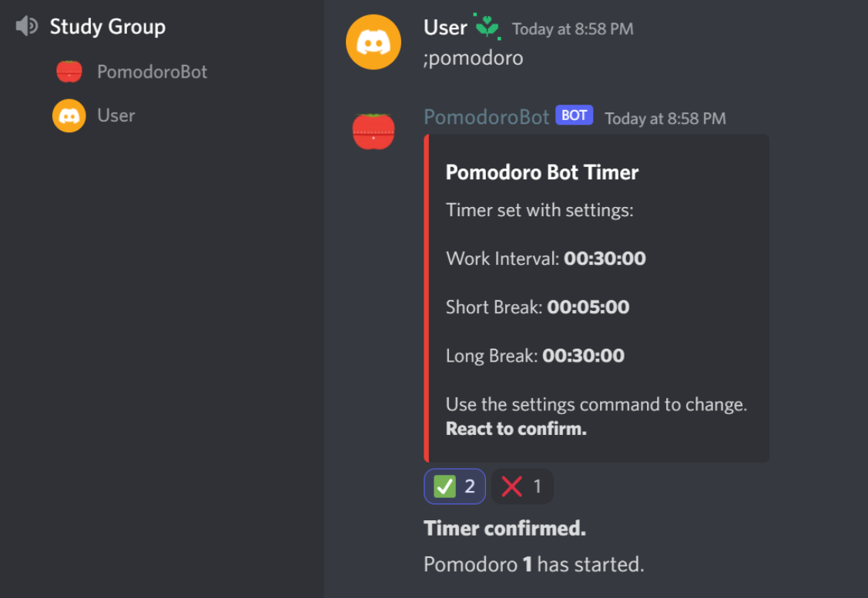Click the voice speaker icon beside Study Group
The image size is (868, 598).
click(x=25, y=25)
